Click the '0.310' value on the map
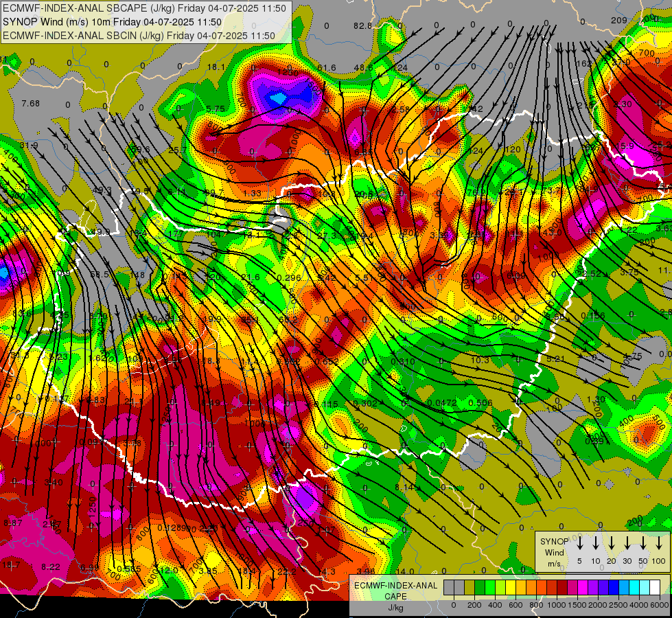672x618 pixels. [x=403, y=362]
